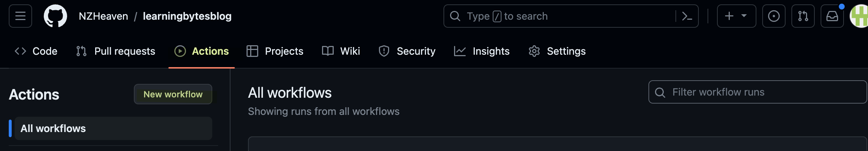Select the Actions tab
Viewport: 868px width, 151px height.
[x=202, y=51]
